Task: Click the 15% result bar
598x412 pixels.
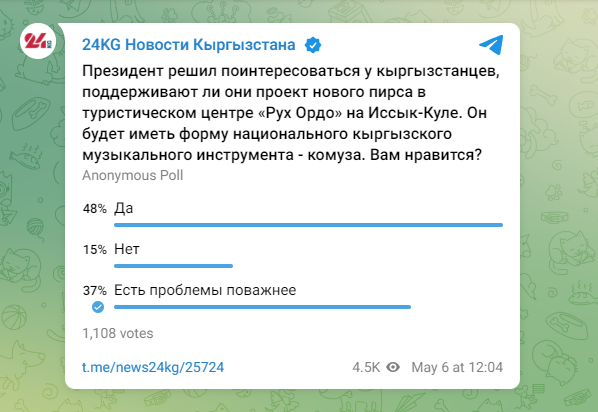Action: click(174, 266)
